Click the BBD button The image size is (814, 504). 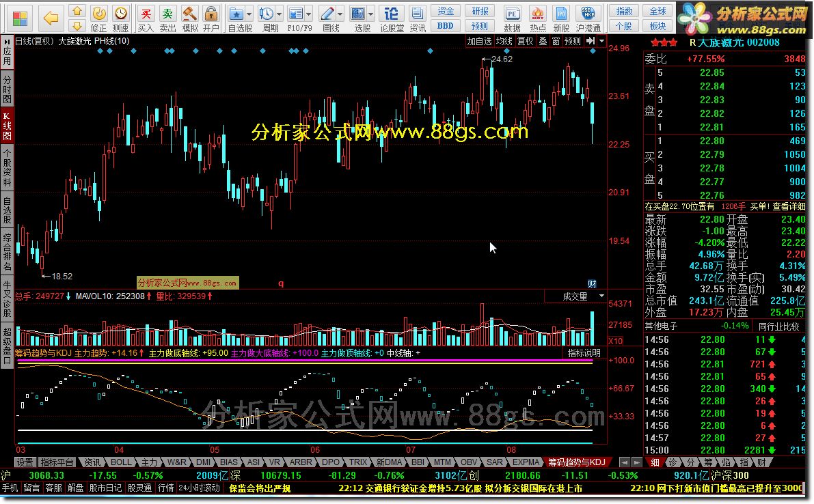tap(446, 25)
